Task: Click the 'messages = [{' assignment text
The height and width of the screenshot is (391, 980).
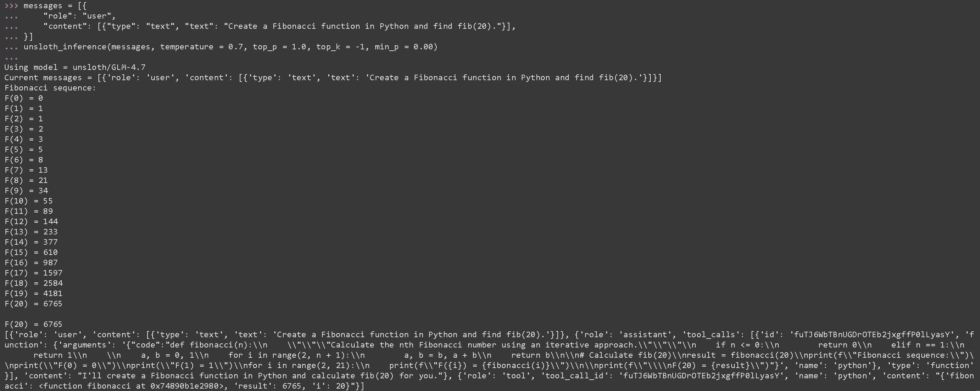Action: 55,6
